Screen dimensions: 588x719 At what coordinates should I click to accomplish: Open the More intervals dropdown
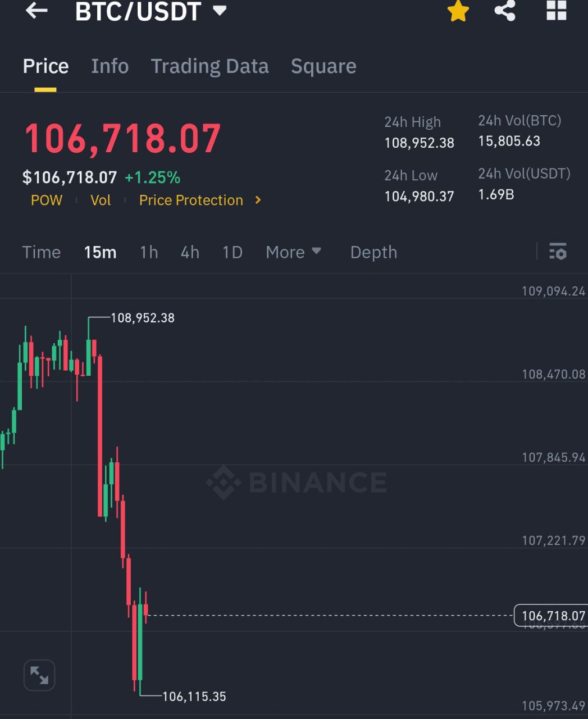(x=293, y=252)
